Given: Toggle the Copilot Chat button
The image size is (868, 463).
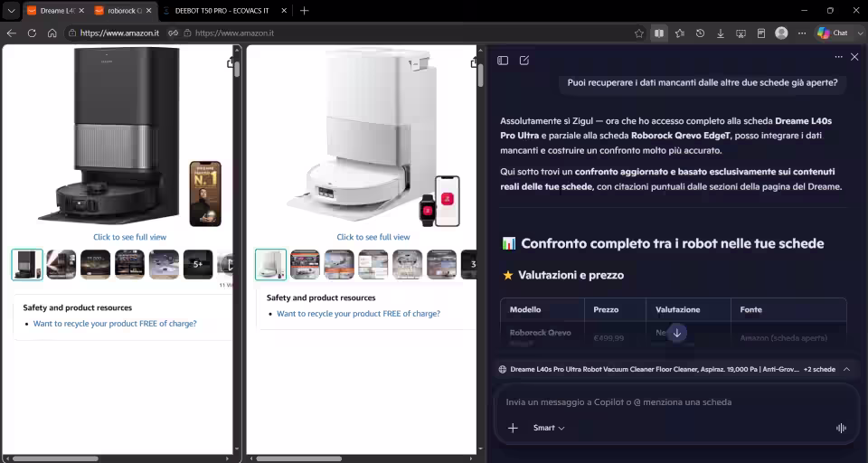Looking at the screenshot, I should pyautogui.click(x=833, y=33).
